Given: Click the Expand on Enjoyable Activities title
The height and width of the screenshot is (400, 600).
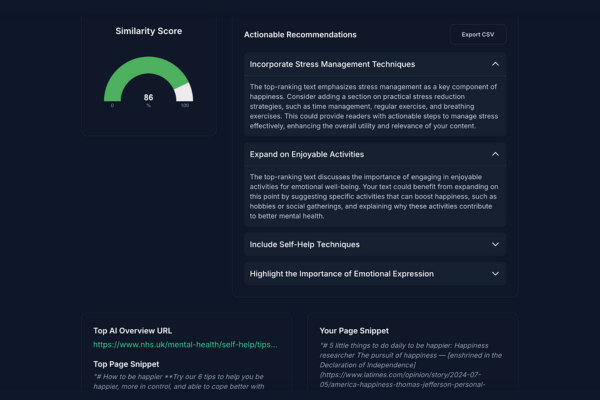Looking at the screenshot, I should (x=307, y=154).
